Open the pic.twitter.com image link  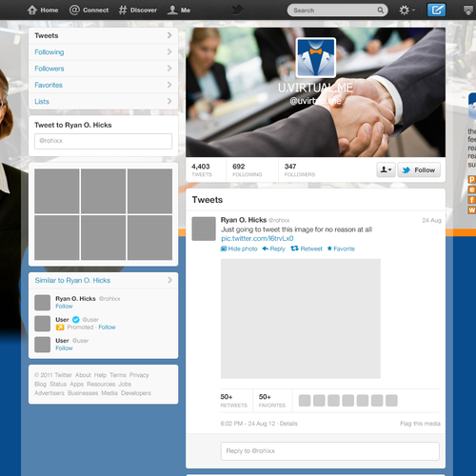pos(257,238)
